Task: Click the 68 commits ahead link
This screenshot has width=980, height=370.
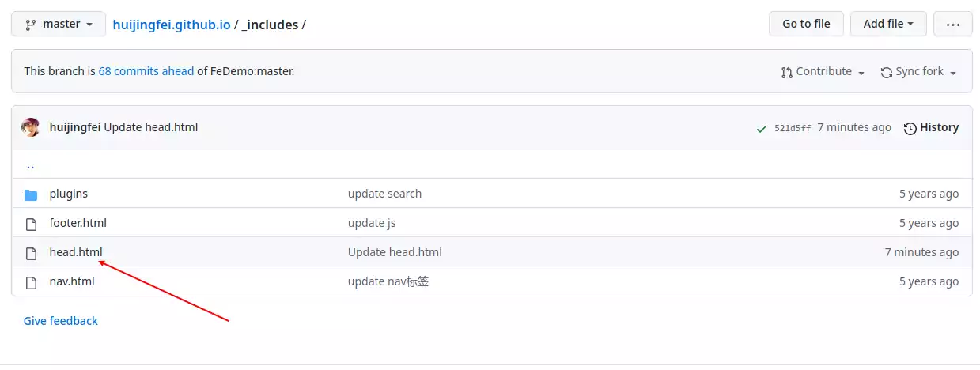Action: [x=146, y=71]
